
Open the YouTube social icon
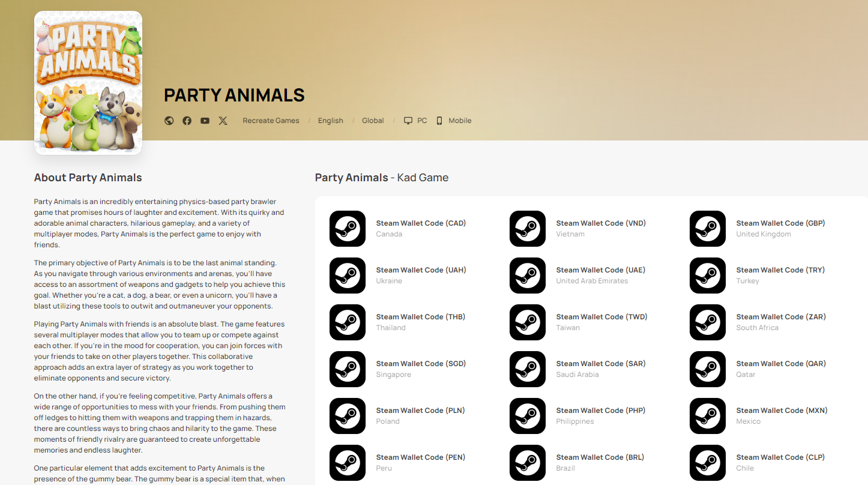[x=205, y=121]
